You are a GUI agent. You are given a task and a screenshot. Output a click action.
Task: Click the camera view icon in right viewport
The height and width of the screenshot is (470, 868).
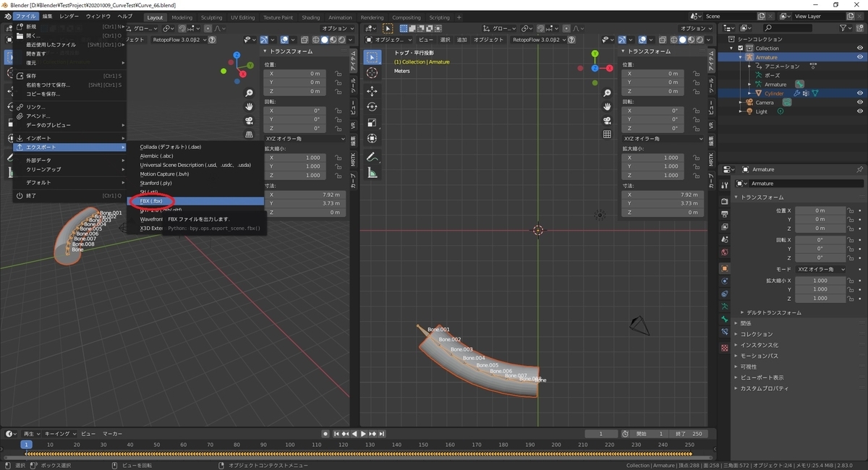tap(608, 120)
